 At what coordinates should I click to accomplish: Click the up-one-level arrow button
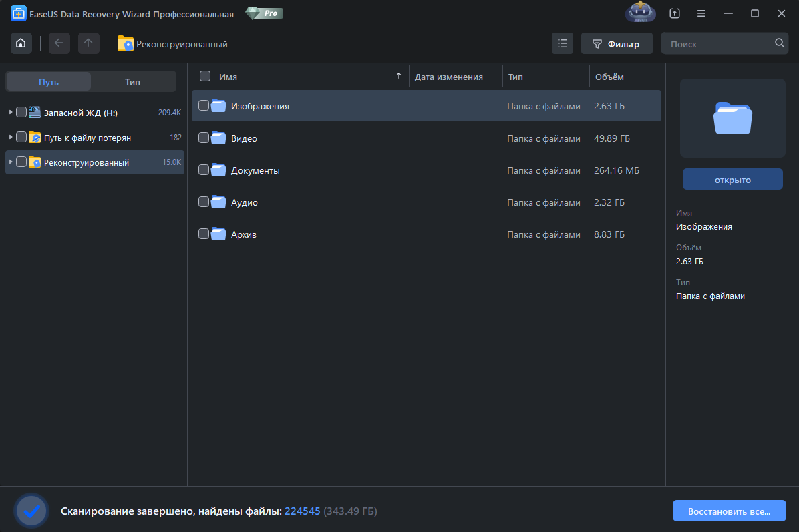click(x=89, y=43)
